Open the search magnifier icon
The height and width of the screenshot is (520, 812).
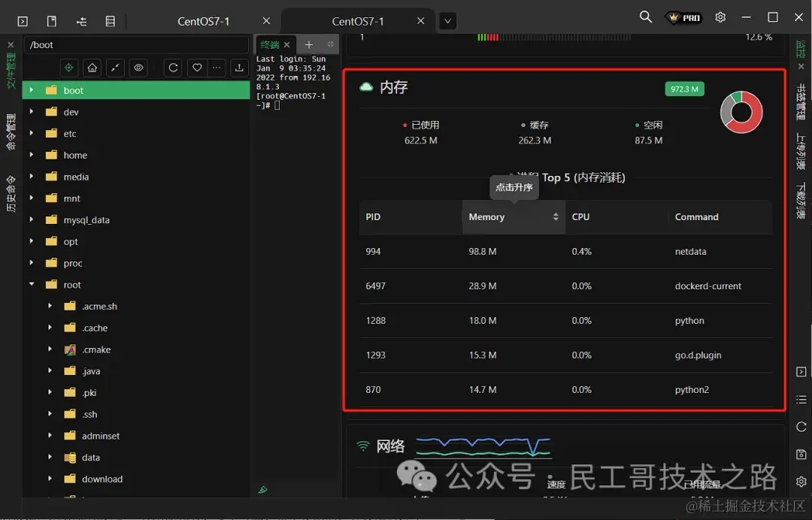coord(645,17)
